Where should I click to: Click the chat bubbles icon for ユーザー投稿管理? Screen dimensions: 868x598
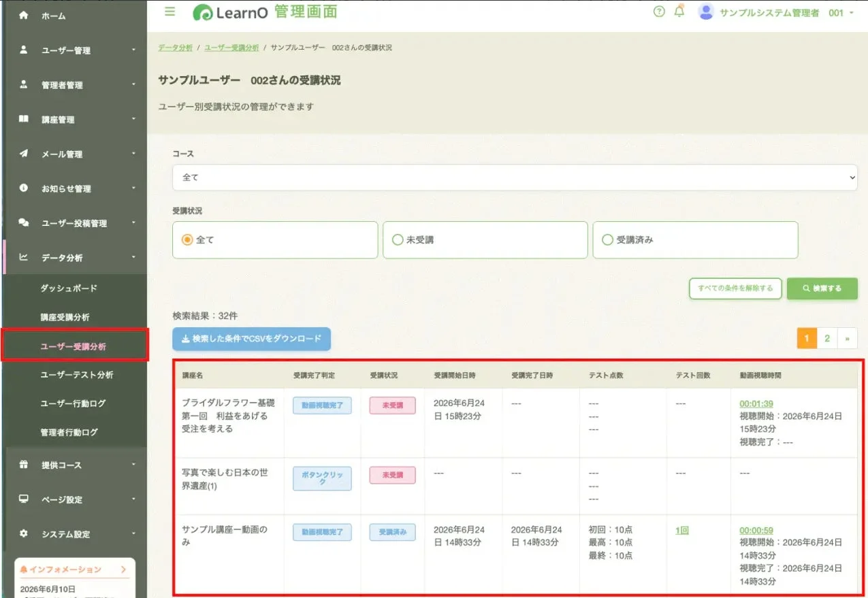(x=24, y=222)
